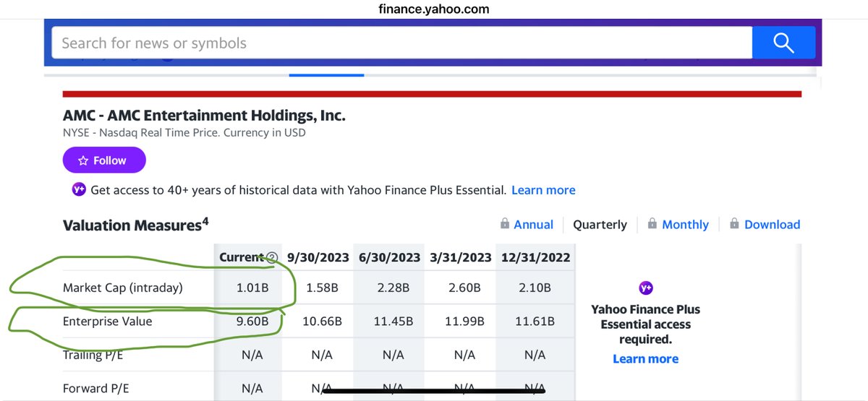Switch to locked Annual view

point(533,225)
